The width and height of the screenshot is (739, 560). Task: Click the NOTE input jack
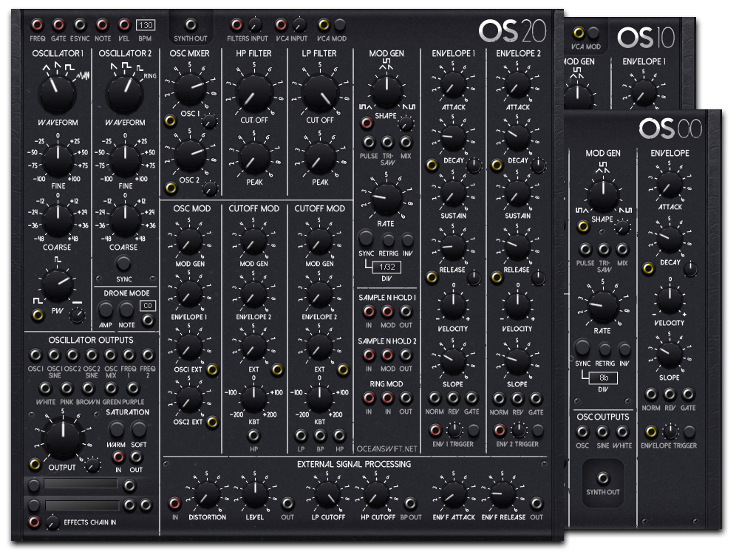pos(102,24)
